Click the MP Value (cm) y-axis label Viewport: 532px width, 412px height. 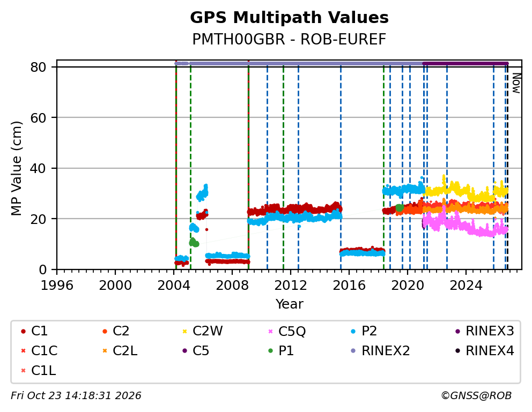[16, 168]
